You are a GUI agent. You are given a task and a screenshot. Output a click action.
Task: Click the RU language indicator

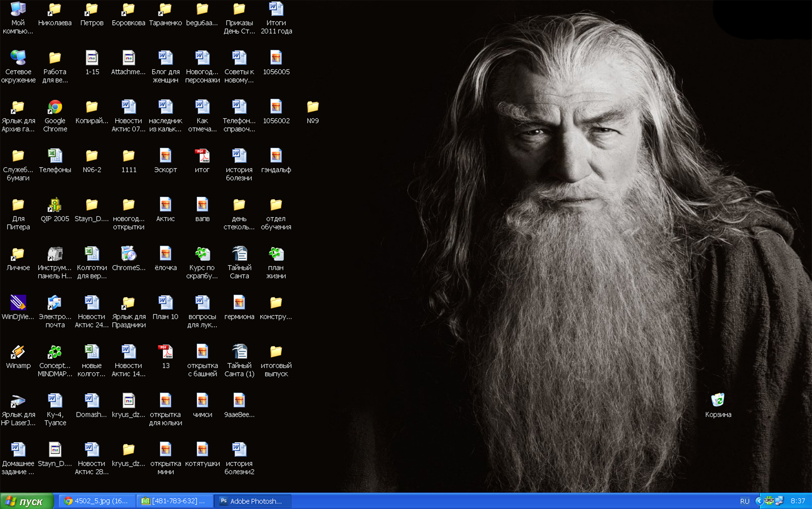pos(745,501)
